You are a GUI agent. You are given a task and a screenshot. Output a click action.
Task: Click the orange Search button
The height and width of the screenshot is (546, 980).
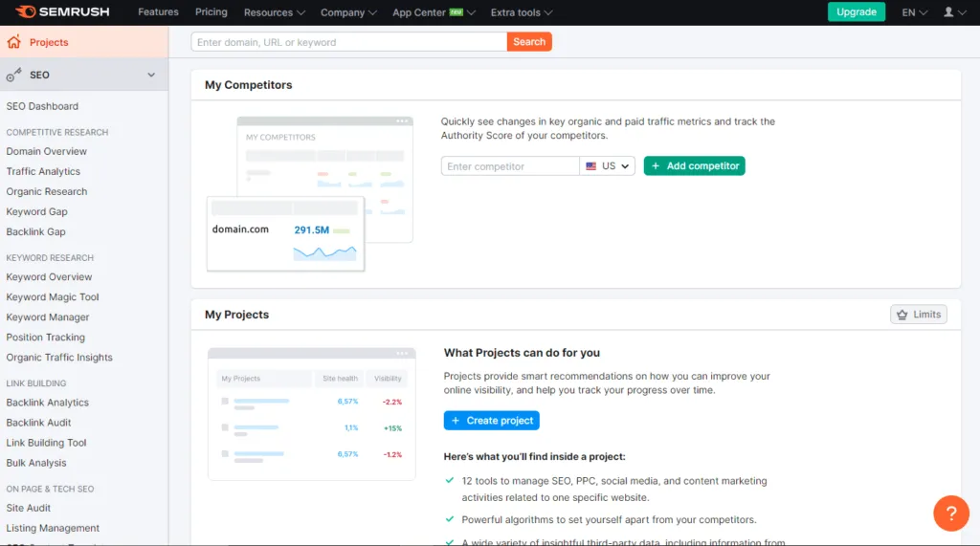coord(528,42)
